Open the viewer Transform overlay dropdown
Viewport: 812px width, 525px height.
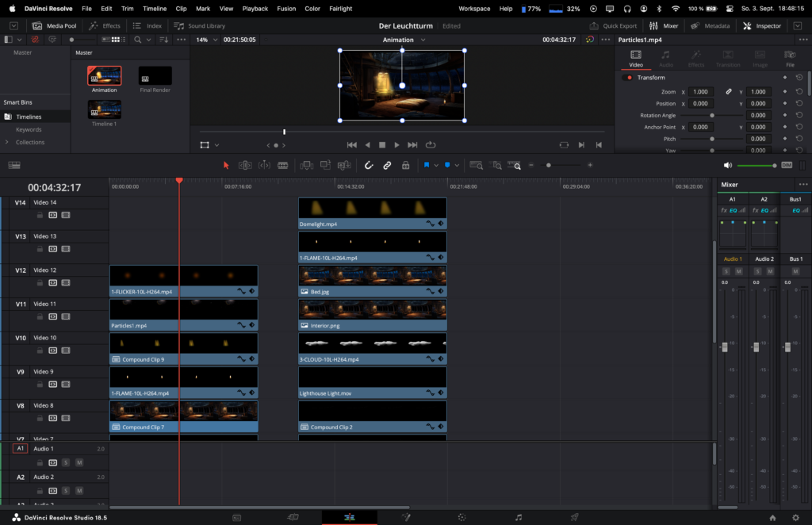click(217, 145)
